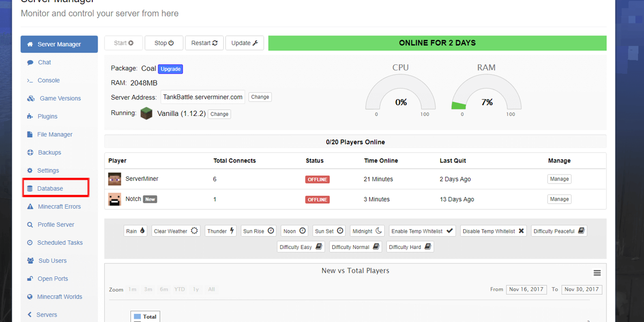
Task: Set Difficulty Hard
Action: point(410,247)
